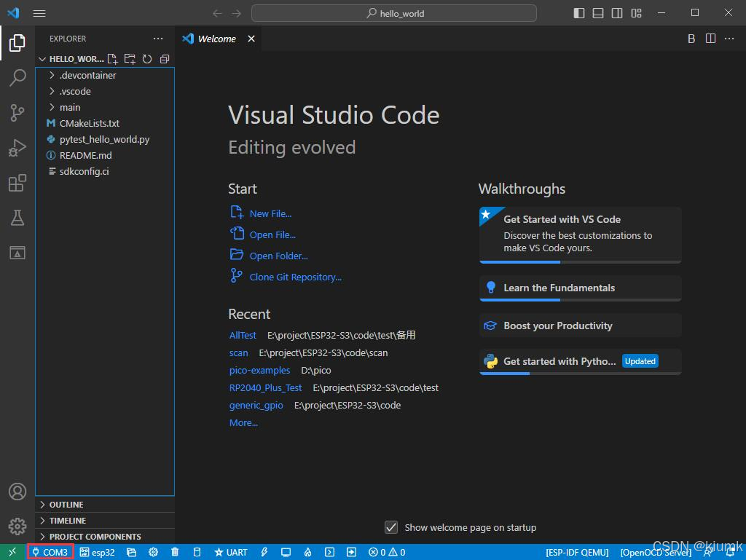This screenshot has height=560, width=746.
Task: Open the customize layout icon
Action: [x=637, y=13]
